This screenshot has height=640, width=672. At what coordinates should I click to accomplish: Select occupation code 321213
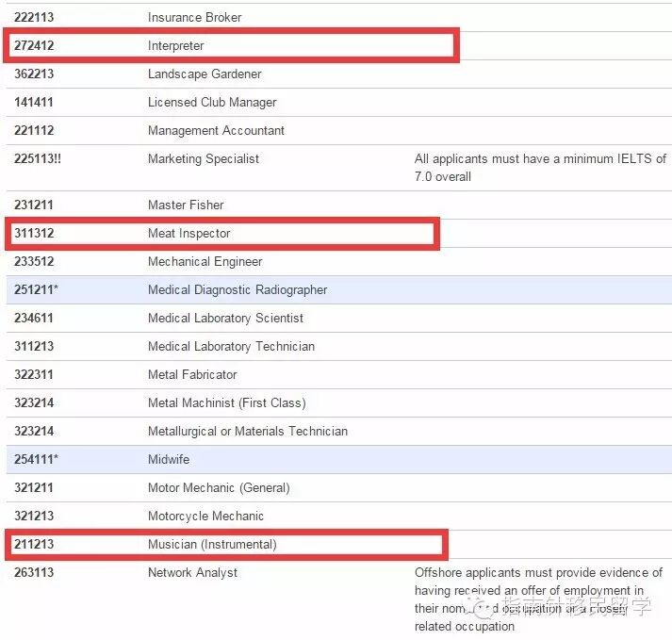[34, 517]
